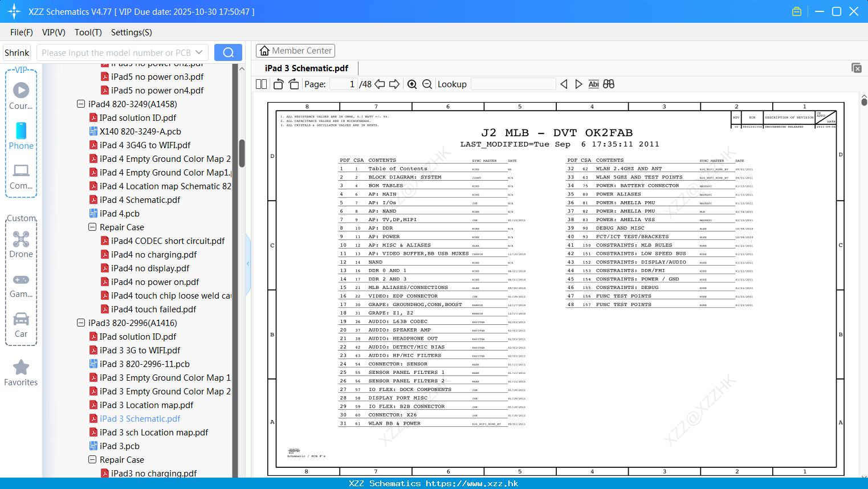The height and width of the screenshot is (489, 868).
Task: Rotate page counterclockwise
Action: click(x=278, y=84)
